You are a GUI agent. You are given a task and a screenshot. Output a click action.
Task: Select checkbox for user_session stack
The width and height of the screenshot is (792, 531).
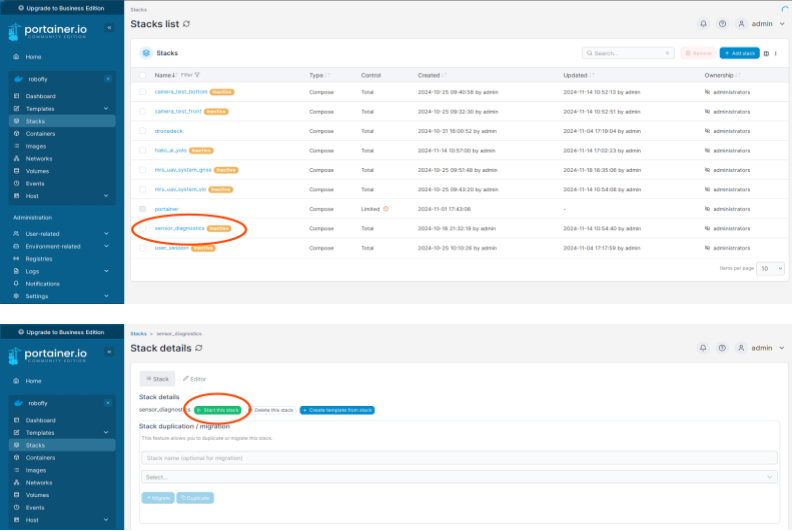click(142, 248)
